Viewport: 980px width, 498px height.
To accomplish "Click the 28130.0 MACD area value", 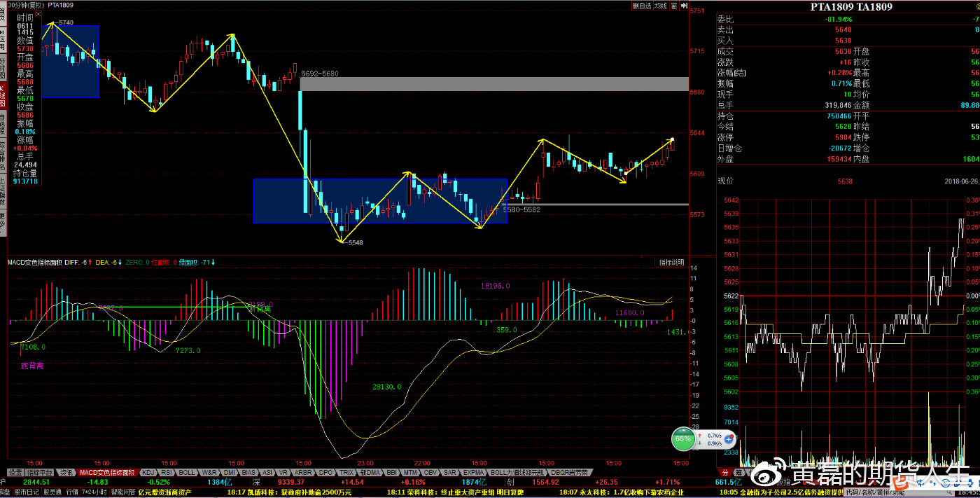I will click(x=386, y=386).
